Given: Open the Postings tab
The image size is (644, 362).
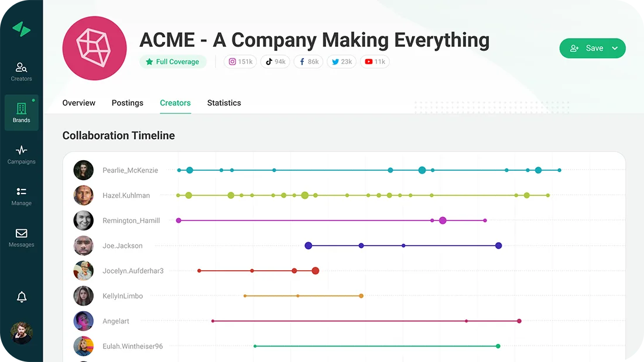Looking at the screenshot, I should (127, 103).
